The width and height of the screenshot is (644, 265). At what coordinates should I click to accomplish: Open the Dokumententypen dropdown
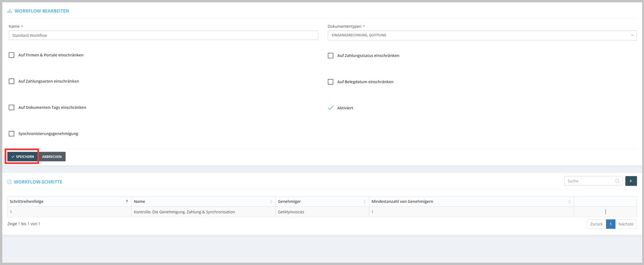[x=482, y=35]
